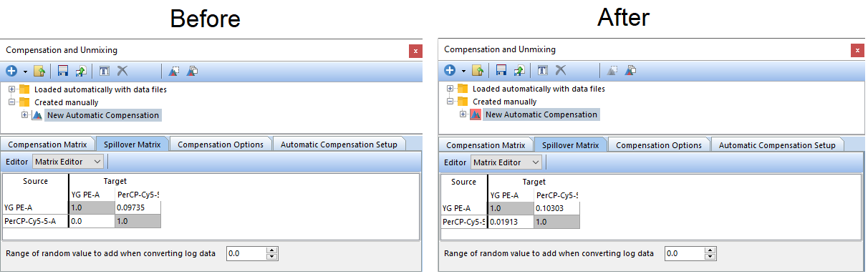Screen dimensions: 868x274
Task: Decrease random value range in Before window
Action: [271, 256]
